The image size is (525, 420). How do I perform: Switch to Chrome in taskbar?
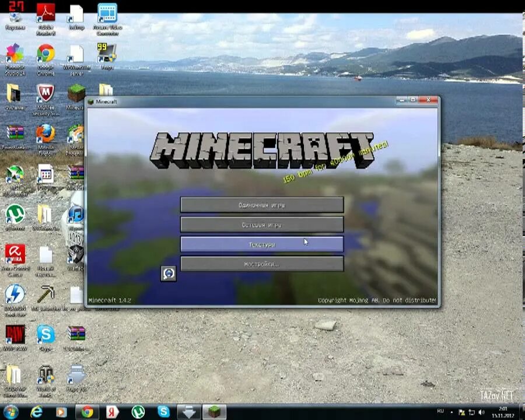point(87,412)
